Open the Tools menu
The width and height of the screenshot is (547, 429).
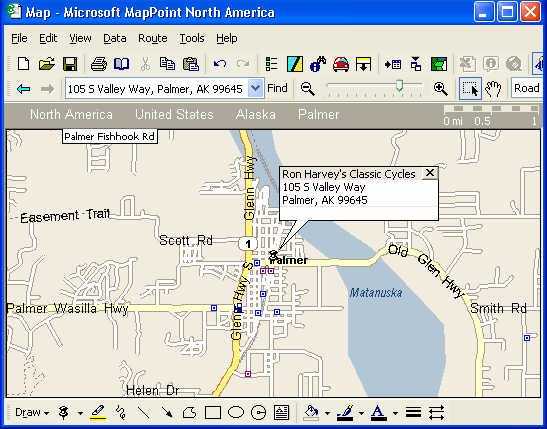tap(192, 38)
